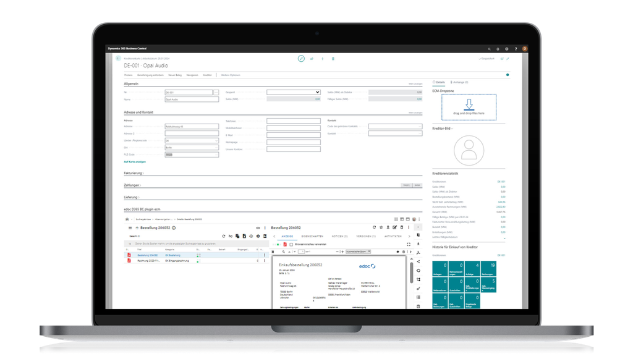The width and height of the screenshot is (633, 364).
Task: Select the Bestellung 206052 result row
Action: coord(196,255)
